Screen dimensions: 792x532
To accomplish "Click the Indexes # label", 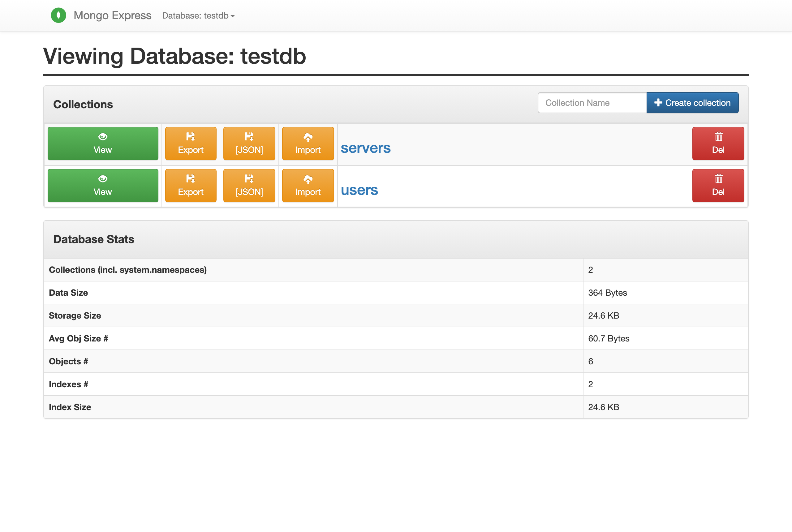I will (x=69, y=384).
